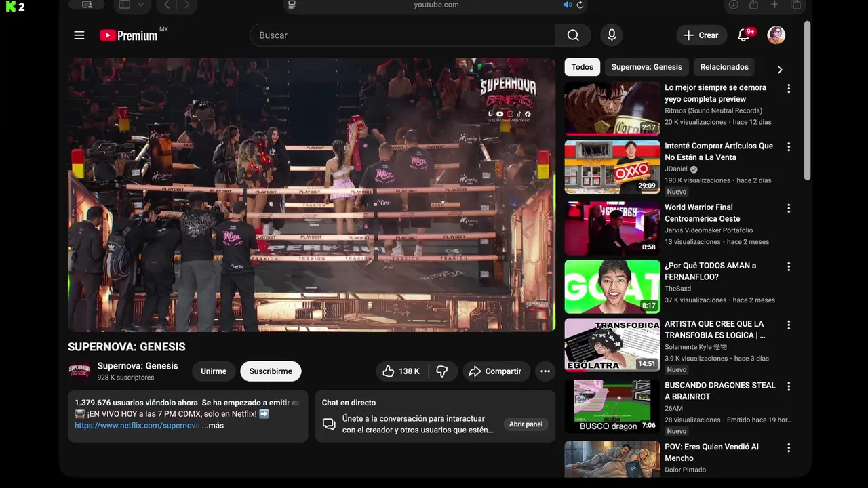Expand the description with '...más'
868x488 pixels.
pyautogui.click(x=213, y=426)
